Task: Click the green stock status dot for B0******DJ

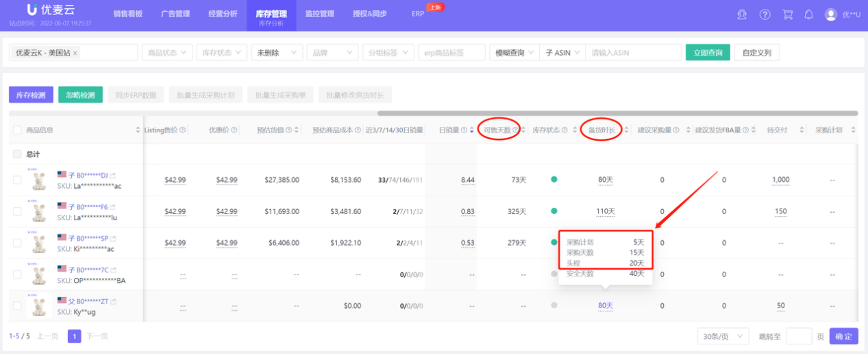Action: 554,180
